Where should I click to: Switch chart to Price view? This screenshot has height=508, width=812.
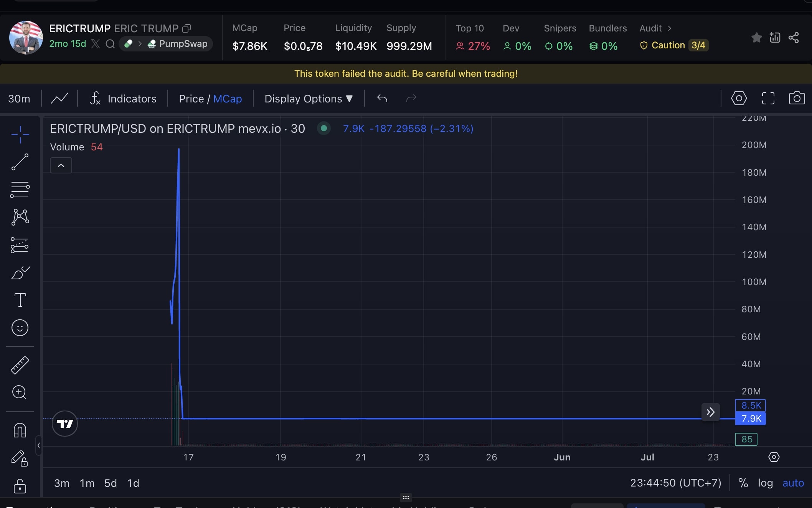tap(191, 99)
